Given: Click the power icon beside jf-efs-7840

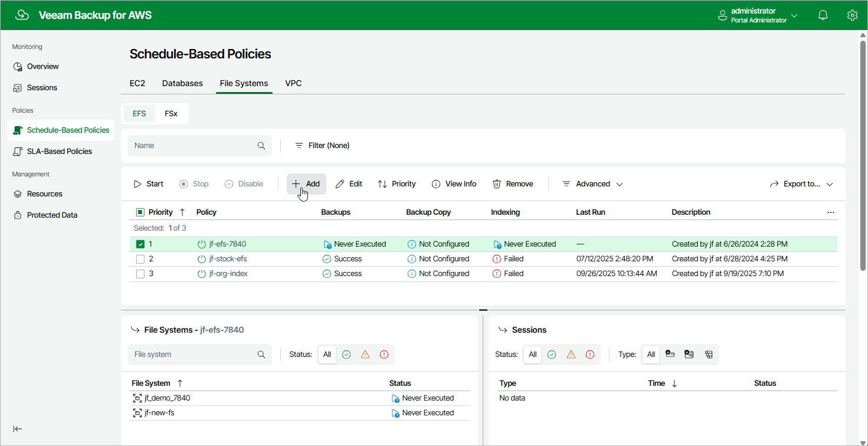Looking at the screenshot, I should [x=202, y=244].
